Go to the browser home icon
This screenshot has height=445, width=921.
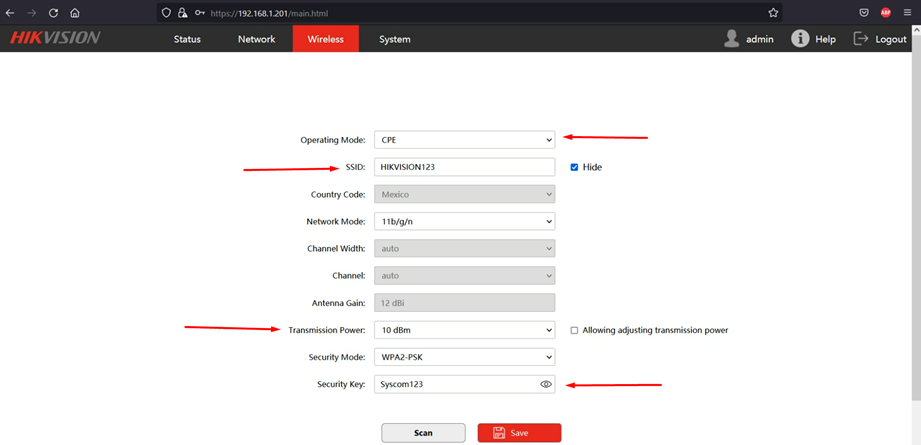[x=75, y=12]
